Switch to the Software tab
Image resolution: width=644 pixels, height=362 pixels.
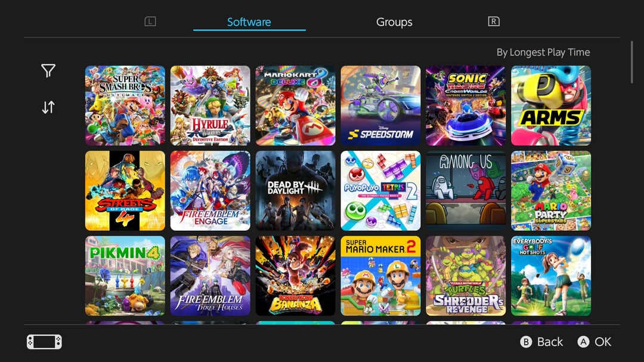click(249, 22)
